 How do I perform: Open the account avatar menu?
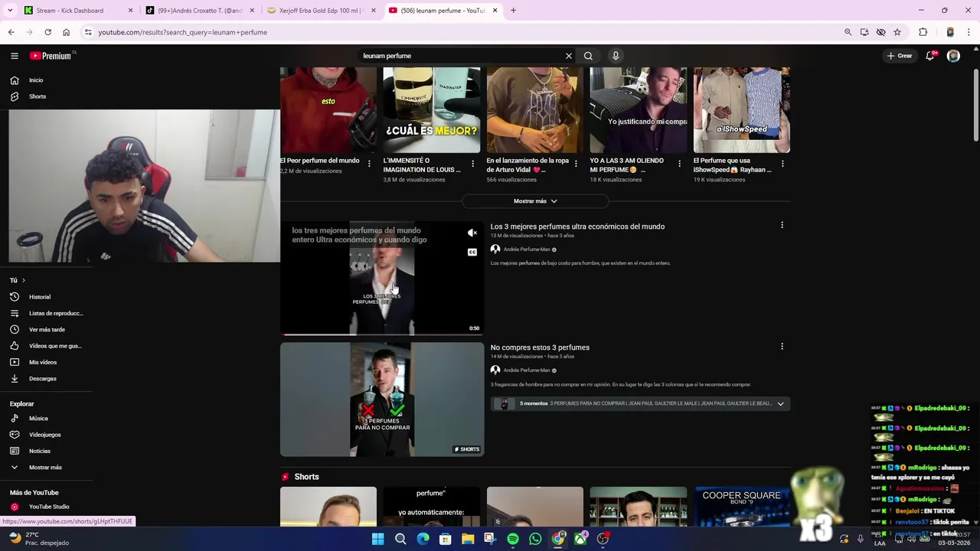pos(953,56)
